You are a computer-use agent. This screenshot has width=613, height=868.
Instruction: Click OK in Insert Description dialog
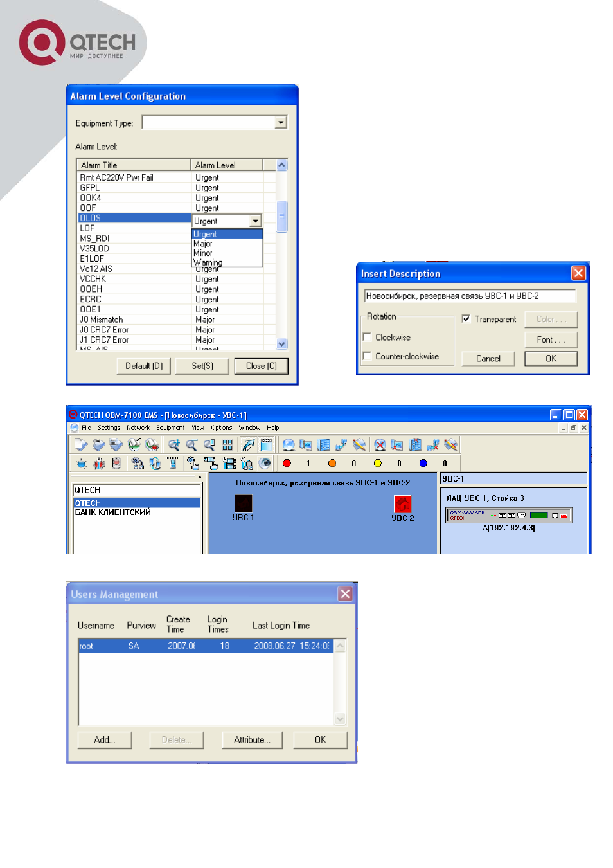coord(551,359)
